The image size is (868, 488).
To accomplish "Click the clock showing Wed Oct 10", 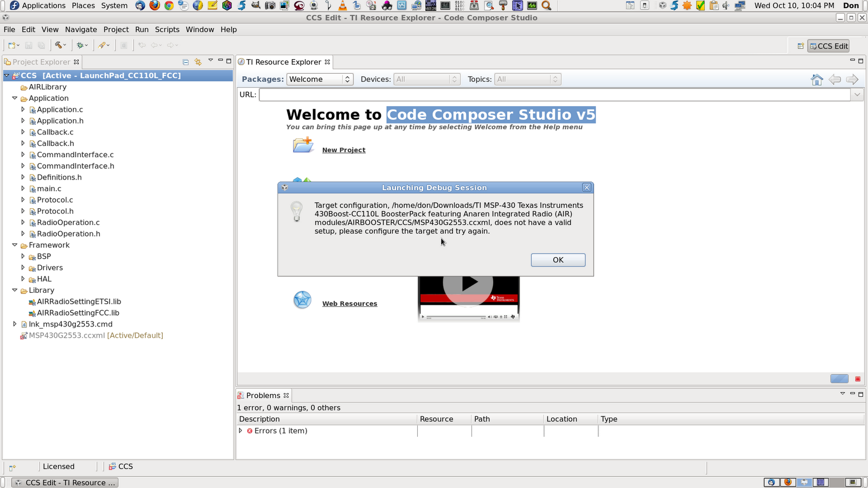I will [794, 5].
